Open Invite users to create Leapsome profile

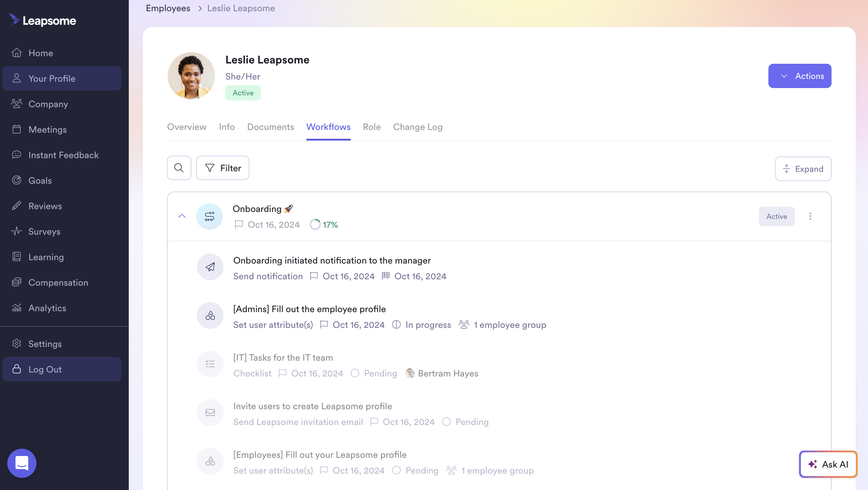(312, 406)
